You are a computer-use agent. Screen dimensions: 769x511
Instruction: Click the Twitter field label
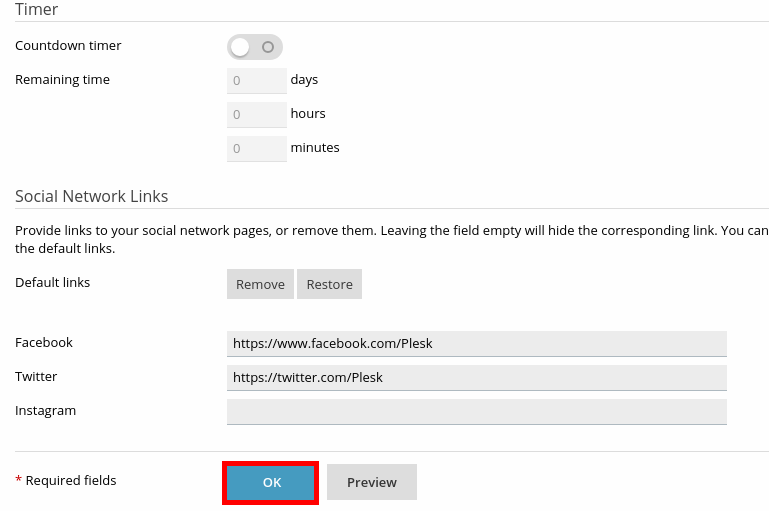(x=36, y=377)
